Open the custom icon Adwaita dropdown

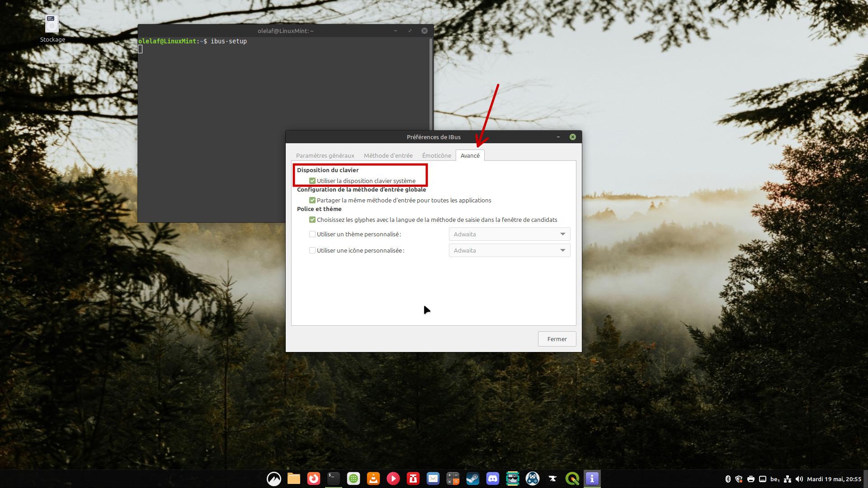(509, 250)
